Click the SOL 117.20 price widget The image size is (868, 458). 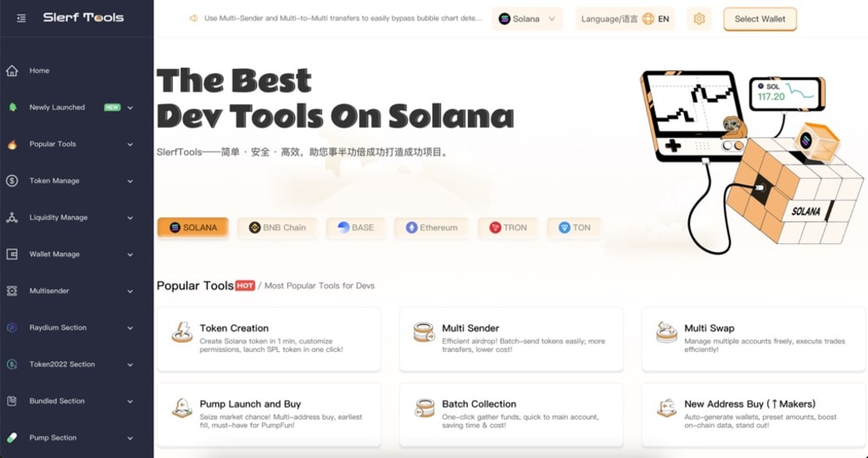(x=787, y=93)
